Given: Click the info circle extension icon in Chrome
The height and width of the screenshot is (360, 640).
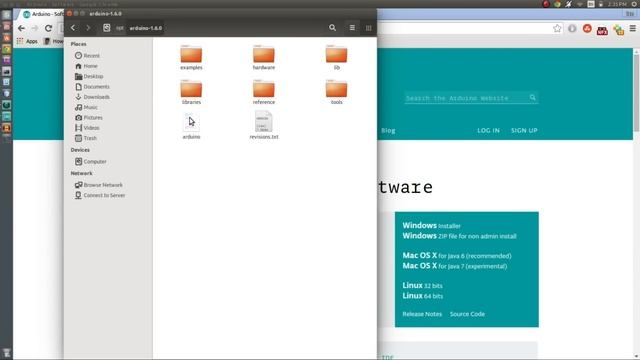Looking at the screenshot, I should pos(572,29).
